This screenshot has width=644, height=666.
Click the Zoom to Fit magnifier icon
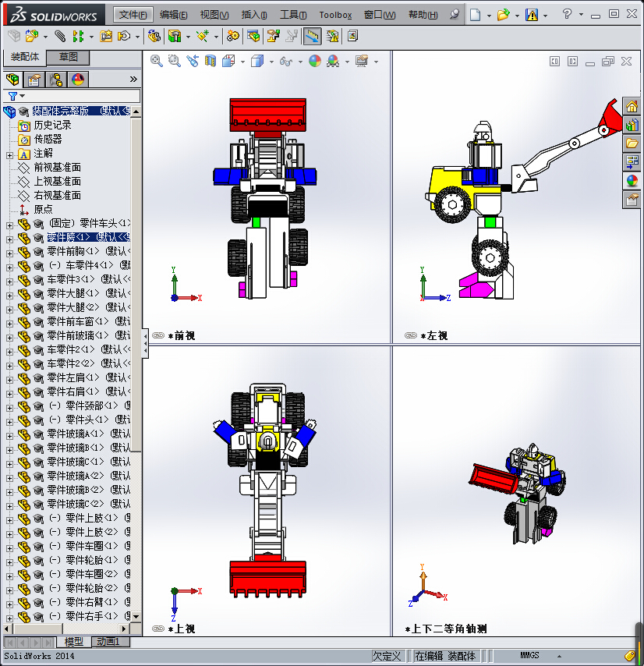point(156,61)
